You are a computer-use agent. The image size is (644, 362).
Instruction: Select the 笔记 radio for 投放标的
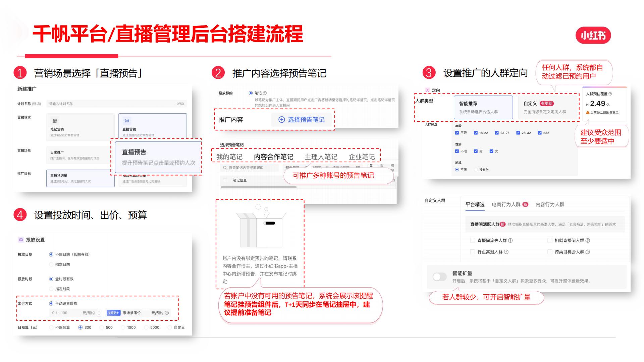251,93
